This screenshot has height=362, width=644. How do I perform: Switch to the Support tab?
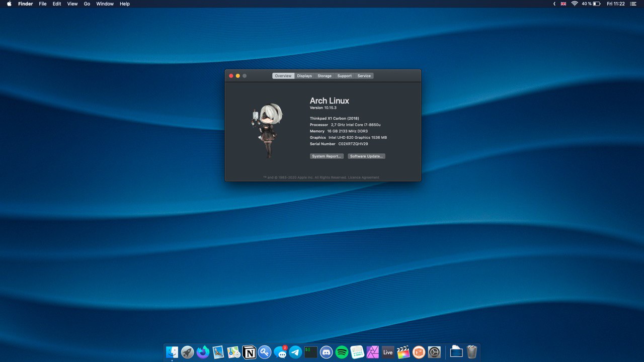coord(345,76)
